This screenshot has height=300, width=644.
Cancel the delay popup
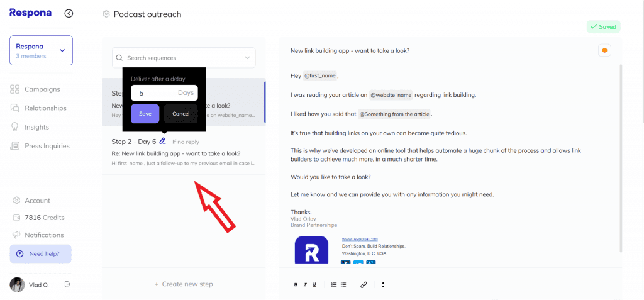tap(180, 114)
